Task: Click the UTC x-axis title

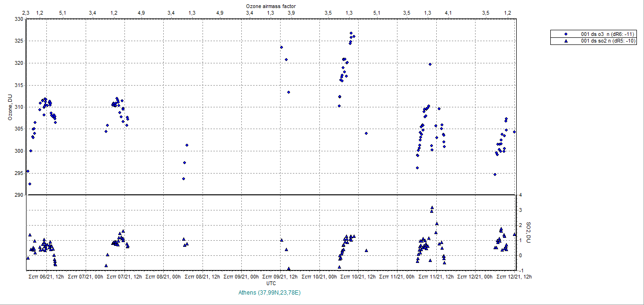Action: pos(271,283)
